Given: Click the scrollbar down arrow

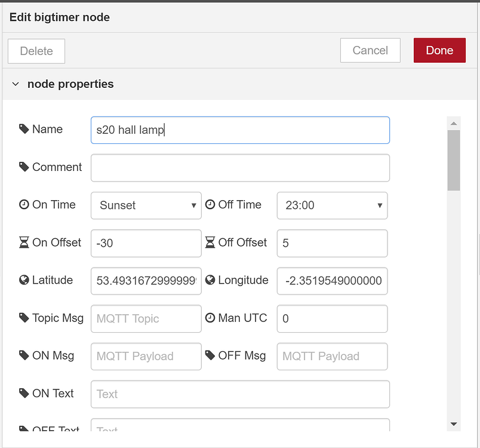Looking at the screenshot, I should (x=454, y=424).
